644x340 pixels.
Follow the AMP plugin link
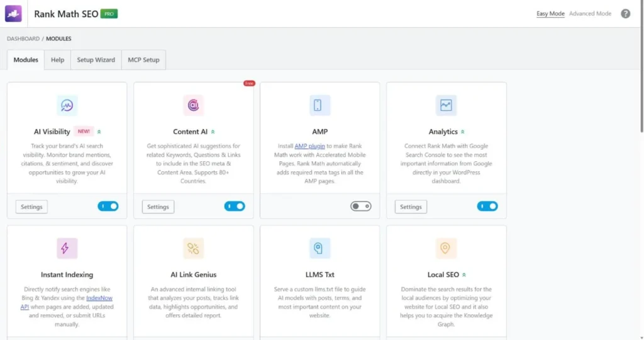tap(309, 146)
